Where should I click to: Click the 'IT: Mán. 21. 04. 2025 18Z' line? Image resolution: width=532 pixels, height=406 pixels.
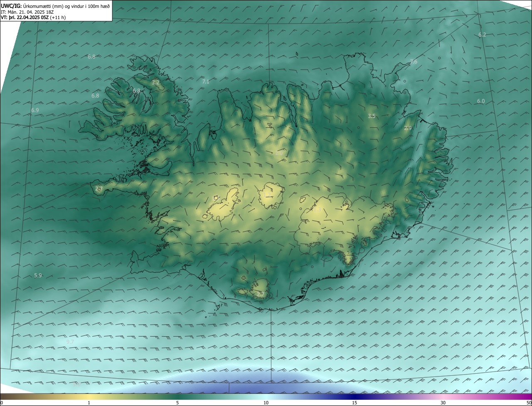tap(27, 12)
